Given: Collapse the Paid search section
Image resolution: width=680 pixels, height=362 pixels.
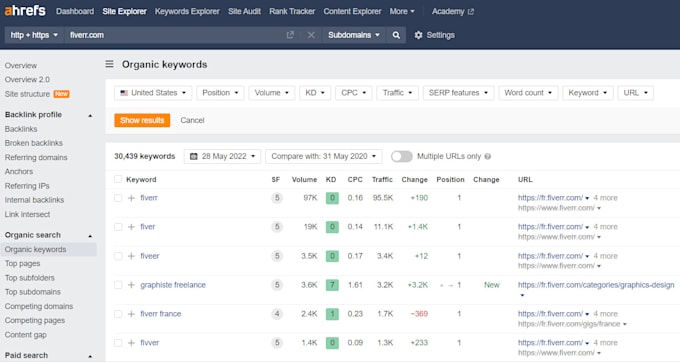Looking at the screenshot, I should [x=90, y=356].
